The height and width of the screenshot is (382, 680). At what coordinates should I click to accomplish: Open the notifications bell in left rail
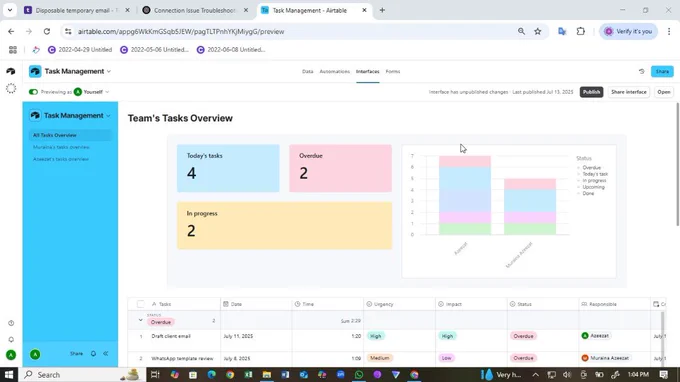coord(11,340)
